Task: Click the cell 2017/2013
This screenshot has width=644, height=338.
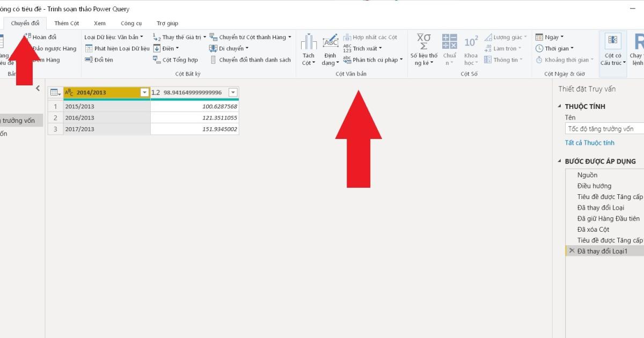Action: pyautogui.click(x=107, y=129)
